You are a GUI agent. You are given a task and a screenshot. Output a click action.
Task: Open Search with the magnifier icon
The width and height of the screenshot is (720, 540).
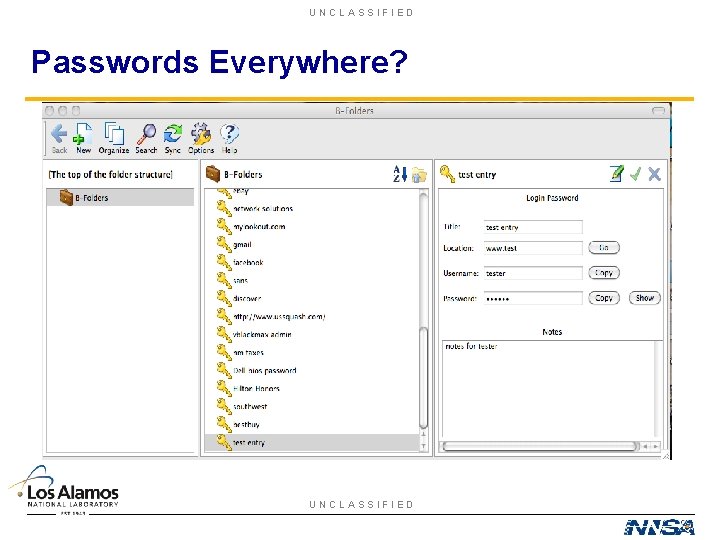pyautogui.click(x=146, y=134)
